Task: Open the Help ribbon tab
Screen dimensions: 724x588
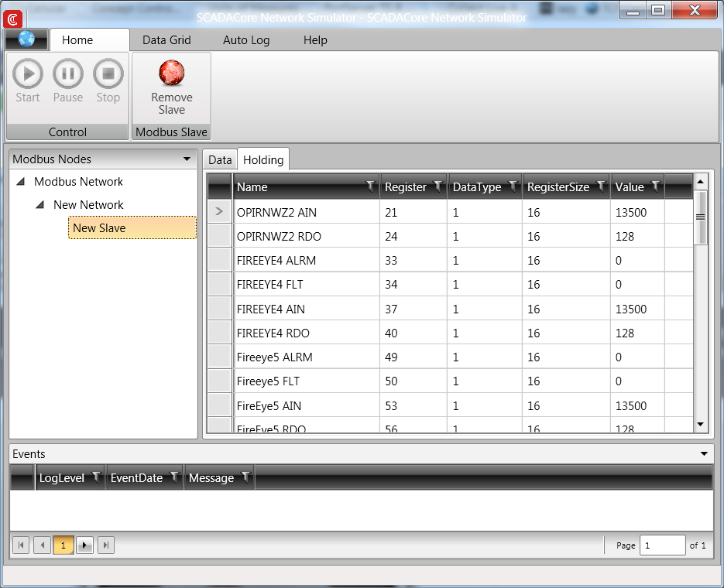Action: 315,40
